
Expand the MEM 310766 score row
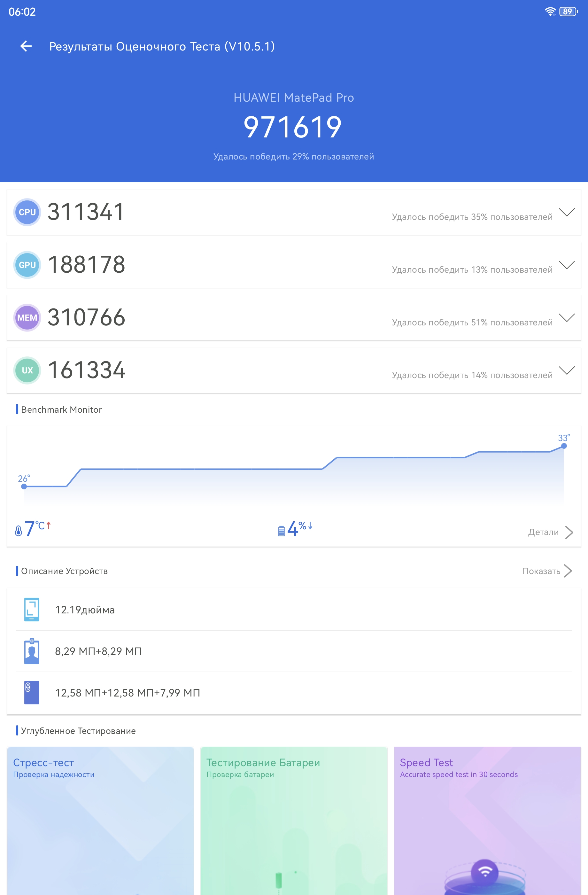pos(567,317)
